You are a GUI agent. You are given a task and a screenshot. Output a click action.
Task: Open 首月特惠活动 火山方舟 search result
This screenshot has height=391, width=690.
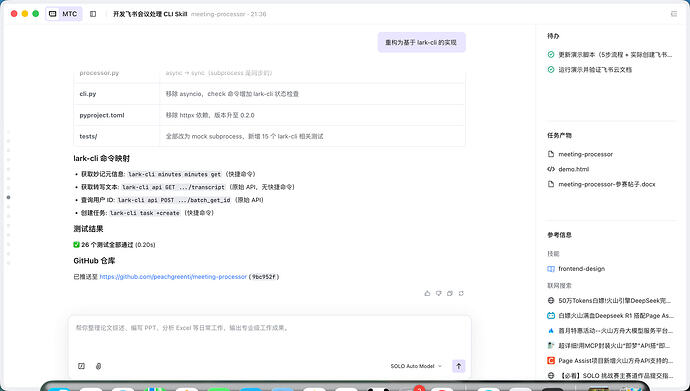[x=615, y=331]
